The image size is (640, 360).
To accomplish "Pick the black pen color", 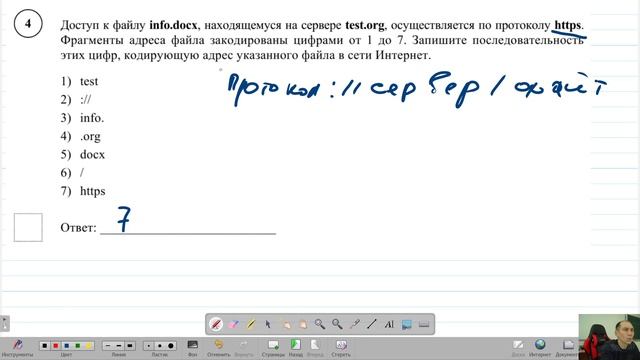I will (x=45, y=346).
